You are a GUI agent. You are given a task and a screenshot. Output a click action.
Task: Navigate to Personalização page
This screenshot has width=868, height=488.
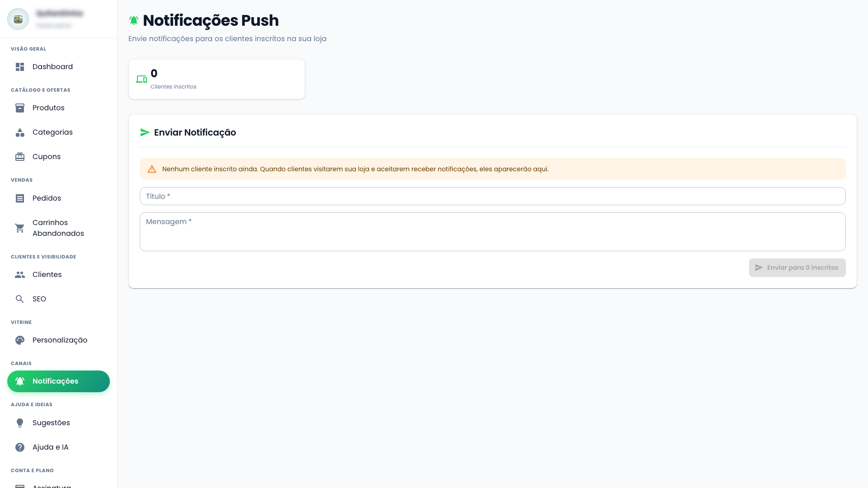tap(58, 340)
